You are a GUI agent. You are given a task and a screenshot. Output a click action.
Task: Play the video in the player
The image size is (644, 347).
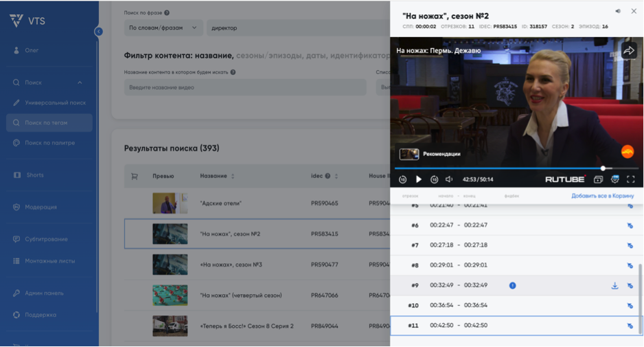pos(419,179)
